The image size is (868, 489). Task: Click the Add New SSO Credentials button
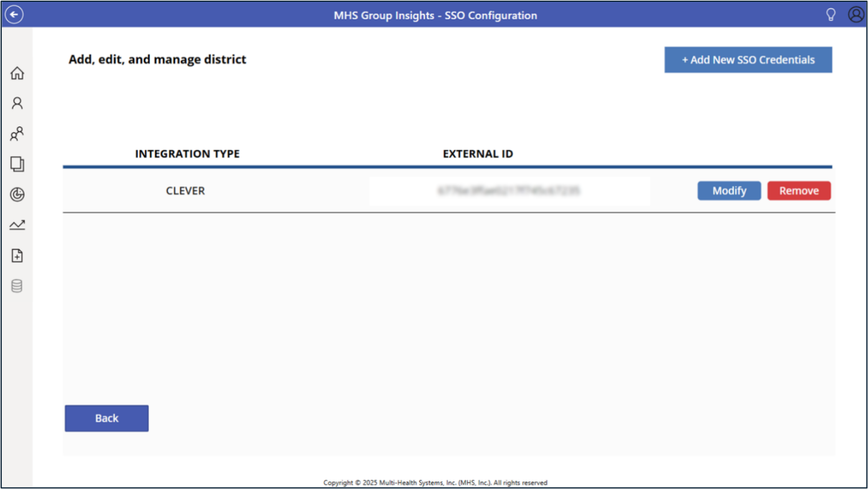(748, 60)
